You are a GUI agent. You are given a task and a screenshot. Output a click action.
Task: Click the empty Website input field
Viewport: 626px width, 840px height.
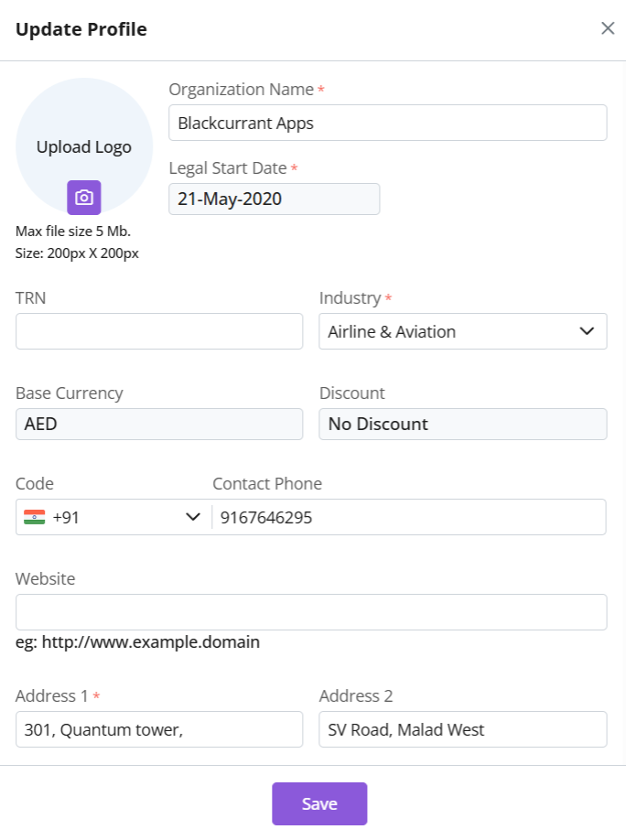point(311,612)
